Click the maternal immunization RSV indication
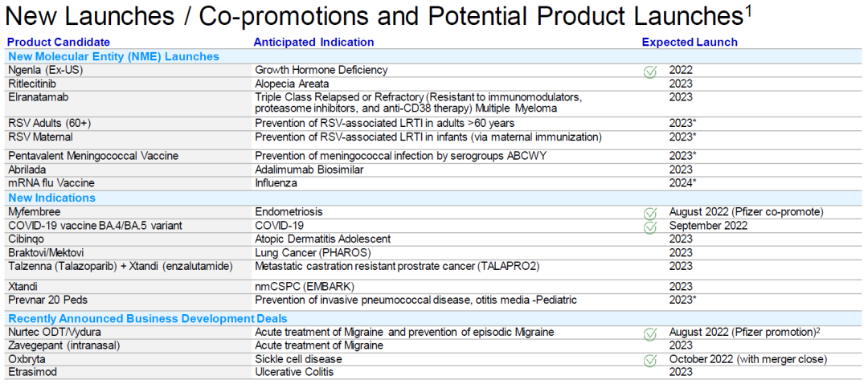Viewport: 868px width, 384px height. (x=428, y=137)
